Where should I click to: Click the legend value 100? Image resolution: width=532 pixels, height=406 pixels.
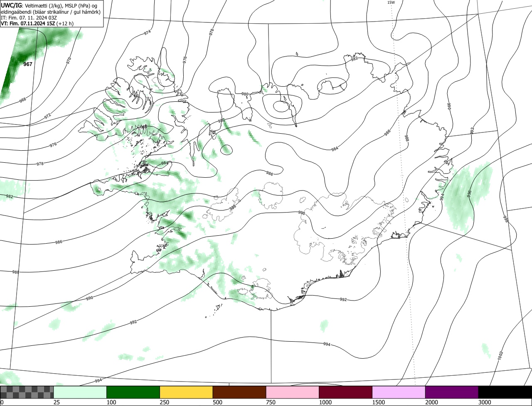(111, 402)
